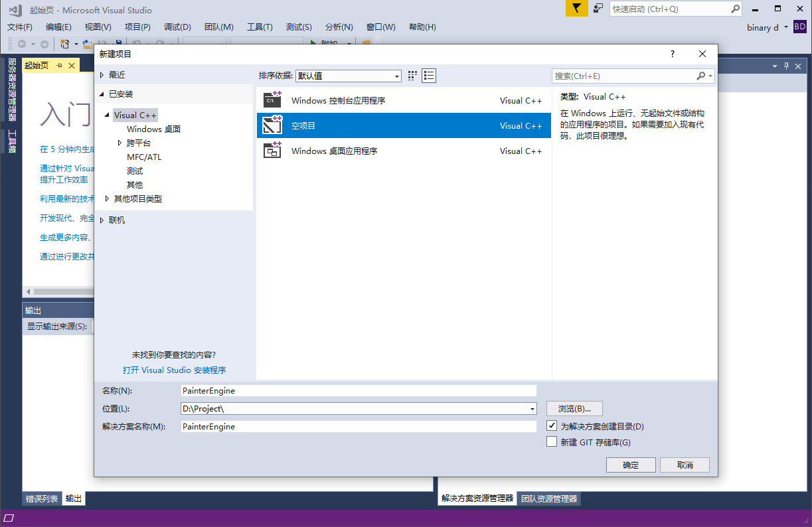
Task: Expand the Recent templates node
Action: click(x=102, y=75)
